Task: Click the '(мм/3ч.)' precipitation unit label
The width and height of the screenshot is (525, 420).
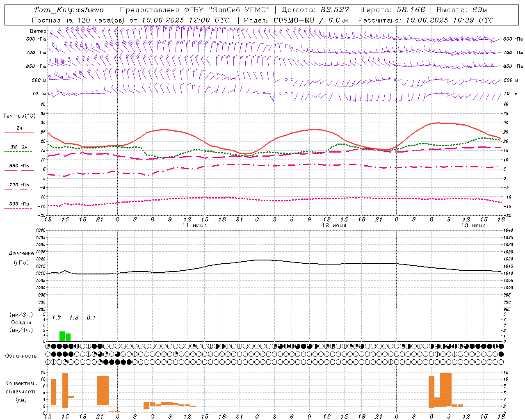Action: [x=21, y=315]
